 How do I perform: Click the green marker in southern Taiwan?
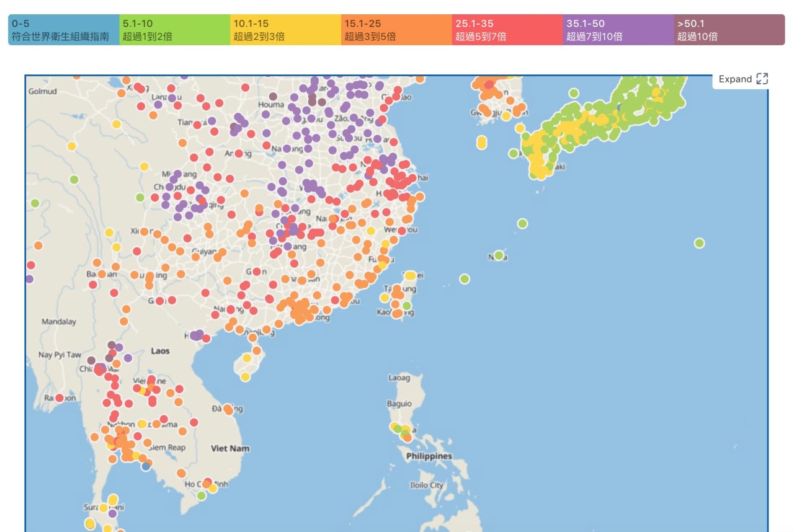click(406, 306)
